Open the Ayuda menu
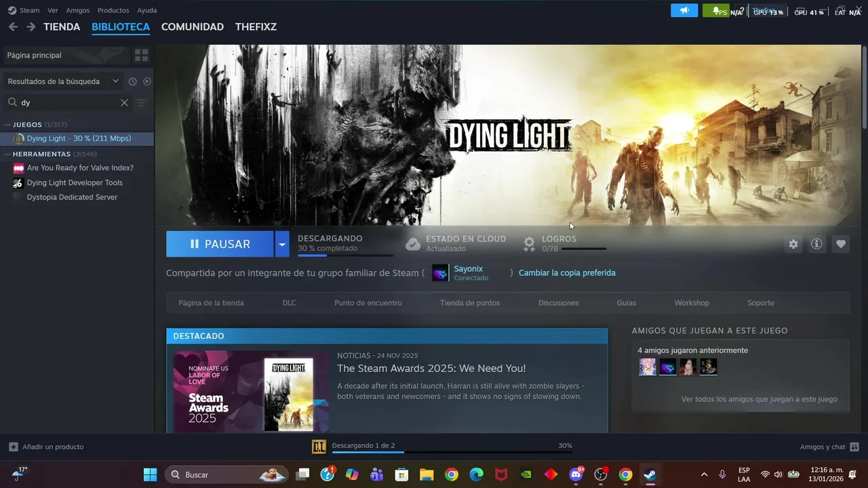 coord(147,10)
